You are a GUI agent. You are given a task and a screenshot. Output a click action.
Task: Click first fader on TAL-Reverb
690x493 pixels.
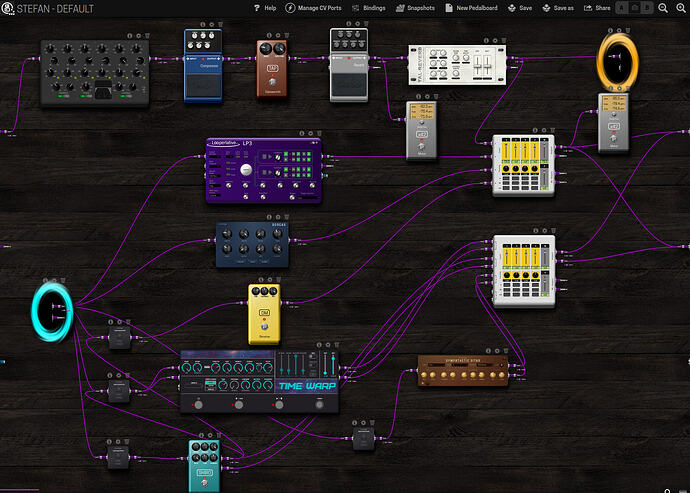click(478, 68)
